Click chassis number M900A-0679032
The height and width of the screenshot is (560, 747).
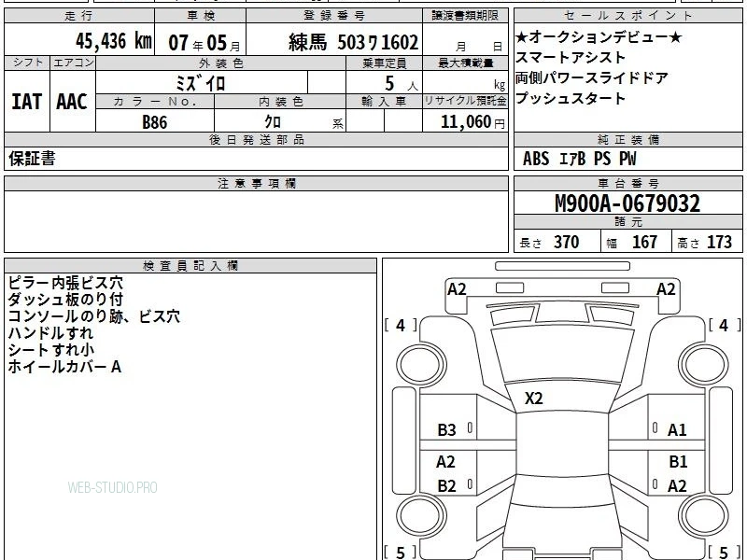627,203
